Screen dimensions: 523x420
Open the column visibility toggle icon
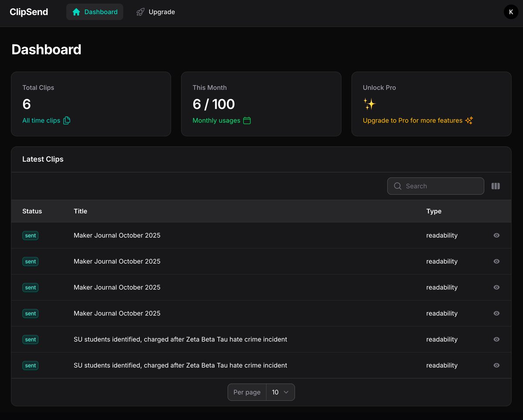496,186
